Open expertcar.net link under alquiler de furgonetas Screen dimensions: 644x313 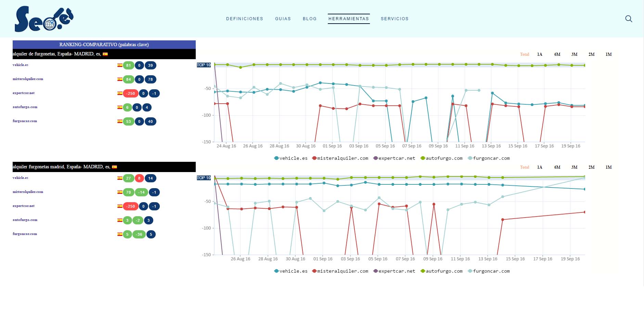click(24, 93)
